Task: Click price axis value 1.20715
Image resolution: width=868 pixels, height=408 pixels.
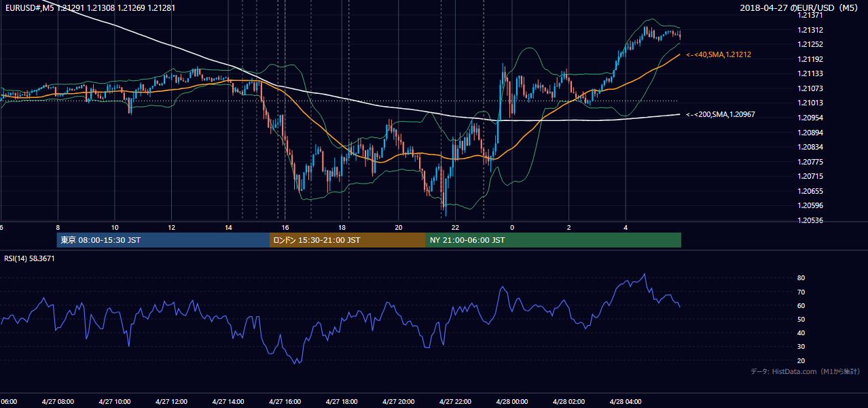Action: 811,176
